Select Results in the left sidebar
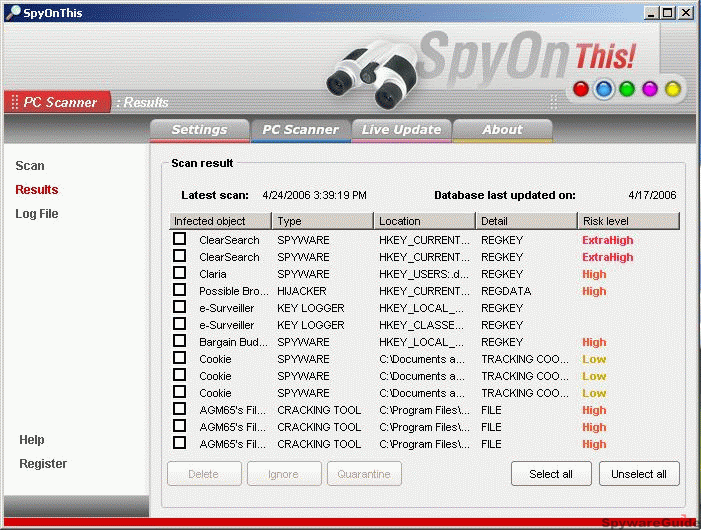This screenshot has height=530, width=701. 37,190
